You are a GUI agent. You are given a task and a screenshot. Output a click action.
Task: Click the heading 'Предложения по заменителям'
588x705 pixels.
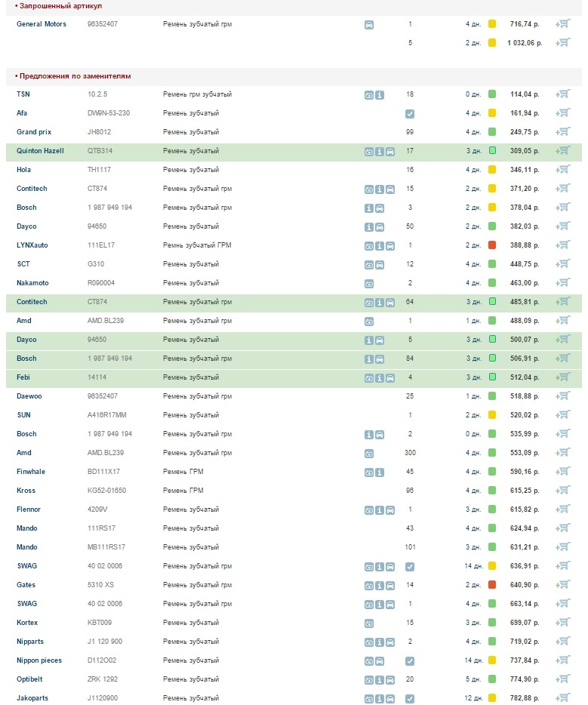75,76
